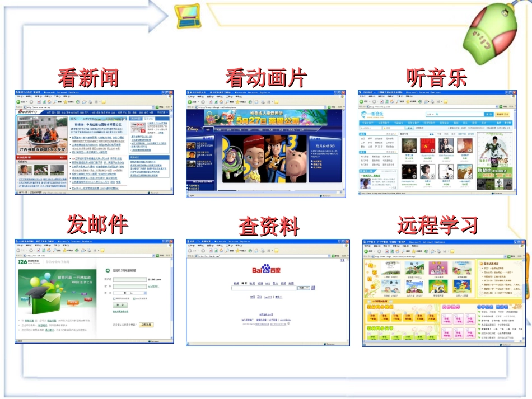Click the 126 mailbox logo
Image resolution: width=532 pixels, height=399 pixels.
click(29, 262)
